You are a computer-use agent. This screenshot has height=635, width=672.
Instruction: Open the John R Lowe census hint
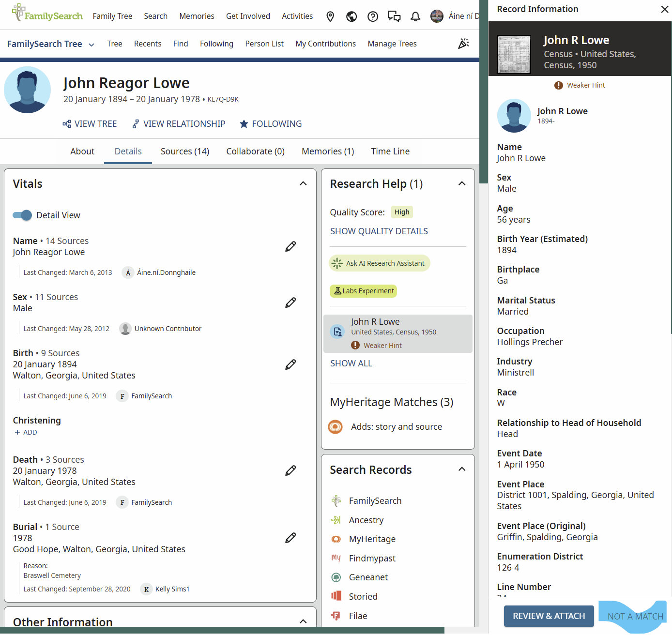click(398, 333)
